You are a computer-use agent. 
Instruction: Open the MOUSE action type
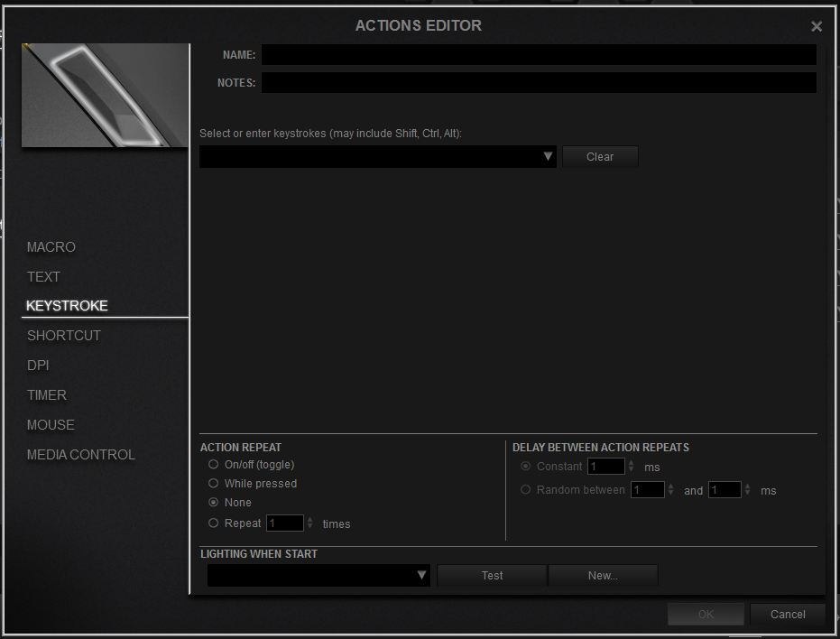51,425
